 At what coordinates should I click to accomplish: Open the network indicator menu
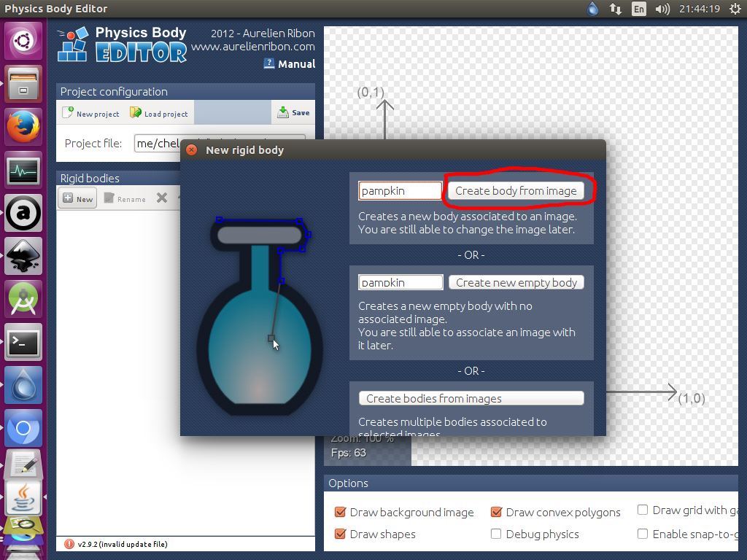click(616, 9)
